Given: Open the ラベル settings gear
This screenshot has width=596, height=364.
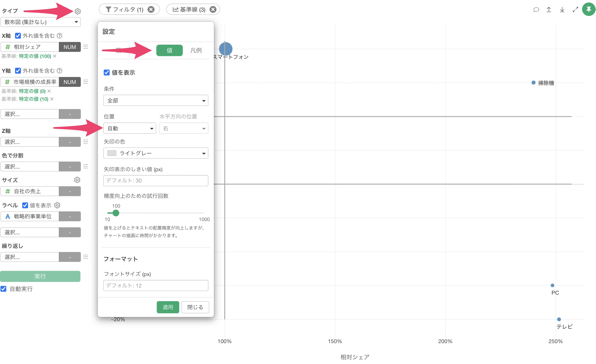Looking at the screenshot, I should click(57, 205).
